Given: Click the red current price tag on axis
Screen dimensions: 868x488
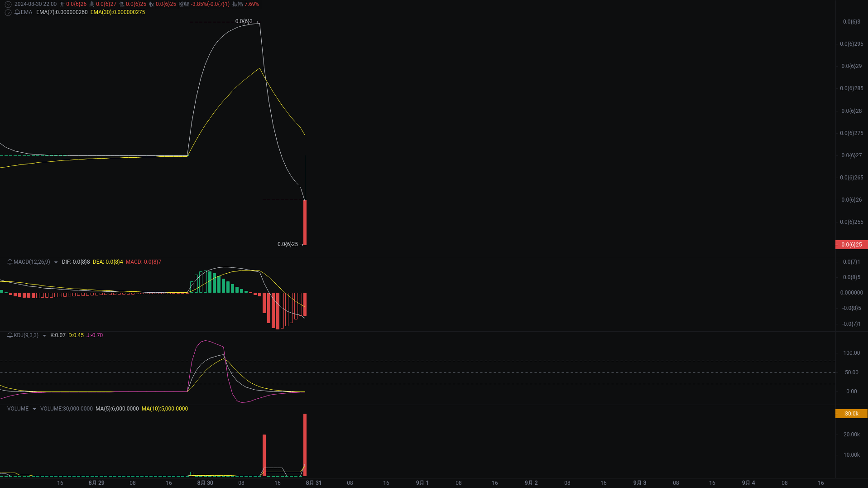Looking at the screenshot, I should [851, 244].
